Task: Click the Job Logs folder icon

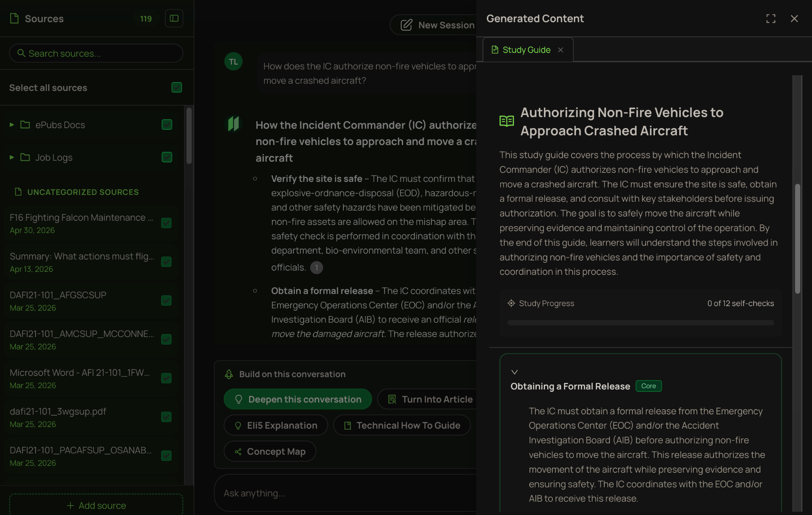Action: 25,157
